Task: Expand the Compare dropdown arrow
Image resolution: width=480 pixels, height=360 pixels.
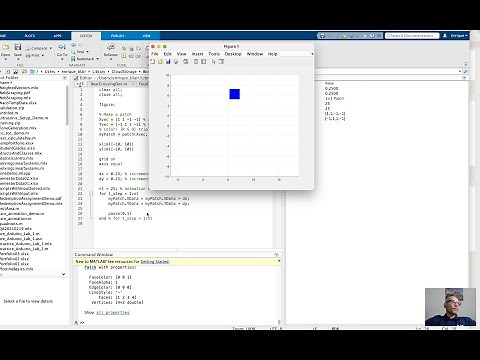Action: pos(51,48)
